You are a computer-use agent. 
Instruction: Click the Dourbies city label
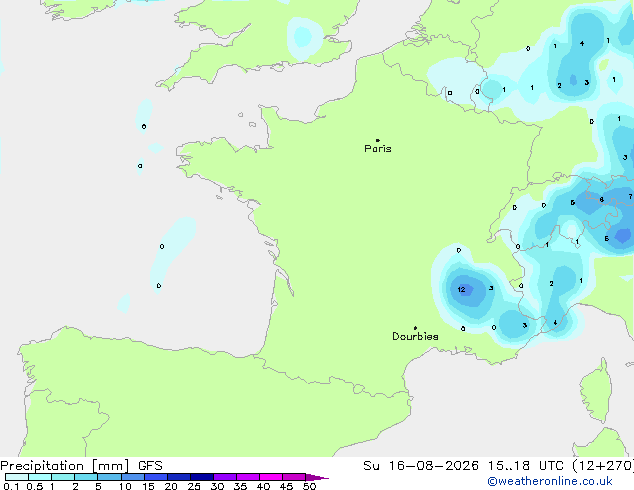415,336
